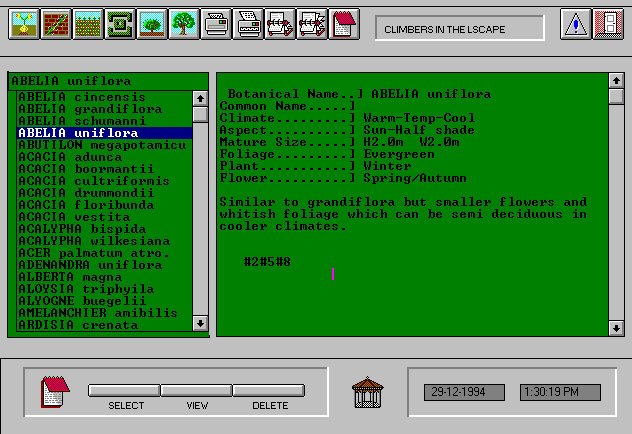
Task: Click the CLIMBERS IN THE LSCAPE status field
Action: 460,29
